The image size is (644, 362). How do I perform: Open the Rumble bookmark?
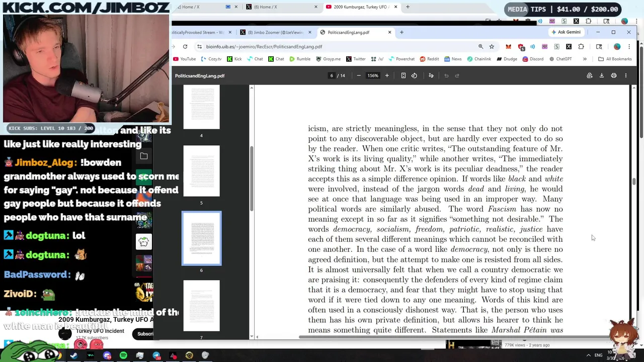300,59
